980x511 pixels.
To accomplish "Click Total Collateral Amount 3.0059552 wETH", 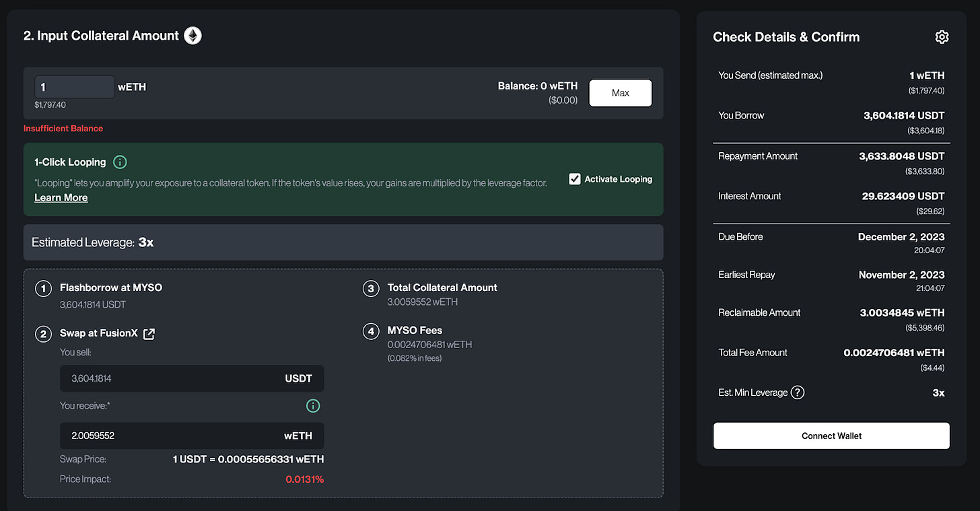I will (x=423, y=302).
